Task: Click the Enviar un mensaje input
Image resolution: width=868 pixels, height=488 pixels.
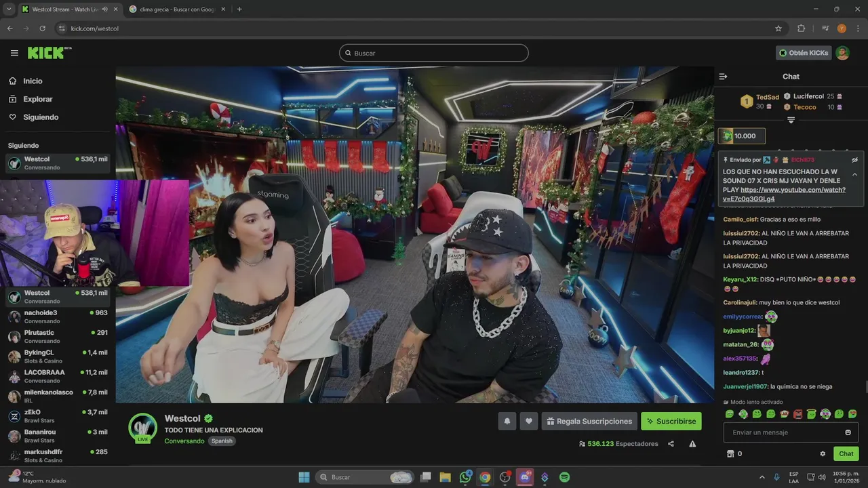Action: pyautogui.click(x=791, y=432)
